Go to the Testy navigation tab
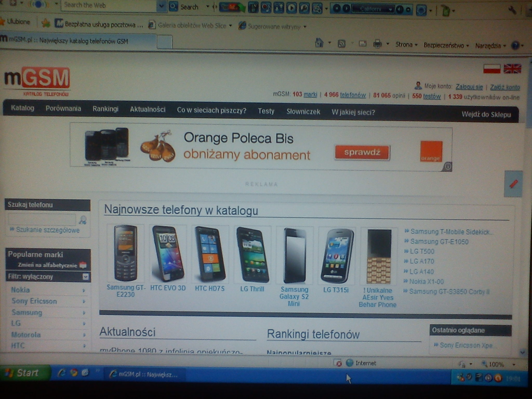Viewport: 532px width, 399px height. tap(266, 111)
